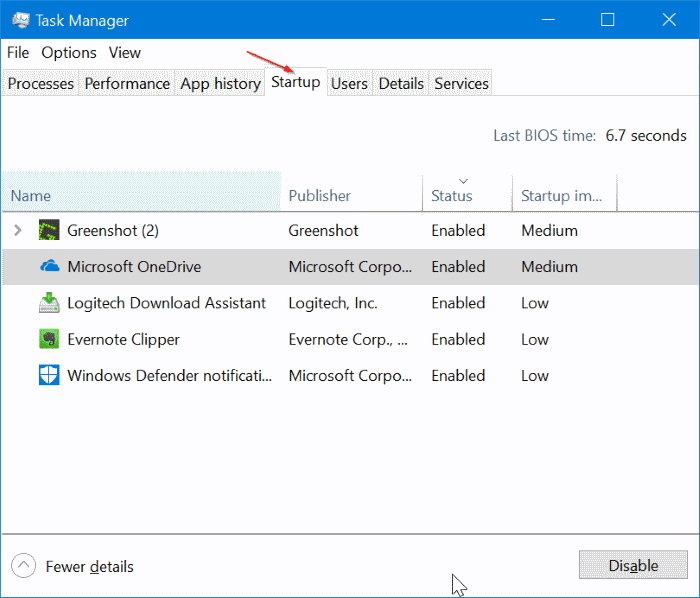The image size is (700, 598).
Task: Click Enabled status in Logitech row
Action: tap(458, 303)
